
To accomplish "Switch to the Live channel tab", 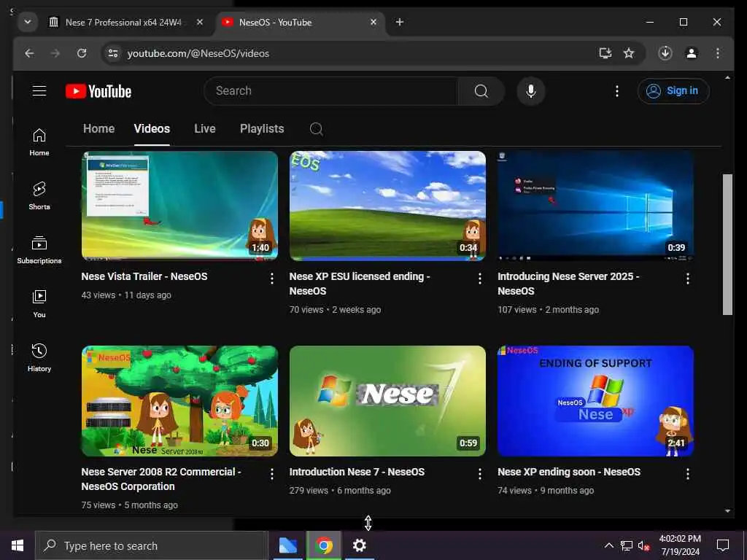I will tap(205, 128).
